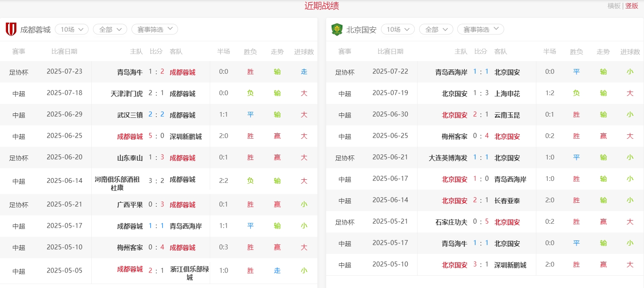Image resolution: width=644 pixels, height=288 pixels.
Task: Expand 北京国安 全部 filter dropdown
Action: (436, 29)
